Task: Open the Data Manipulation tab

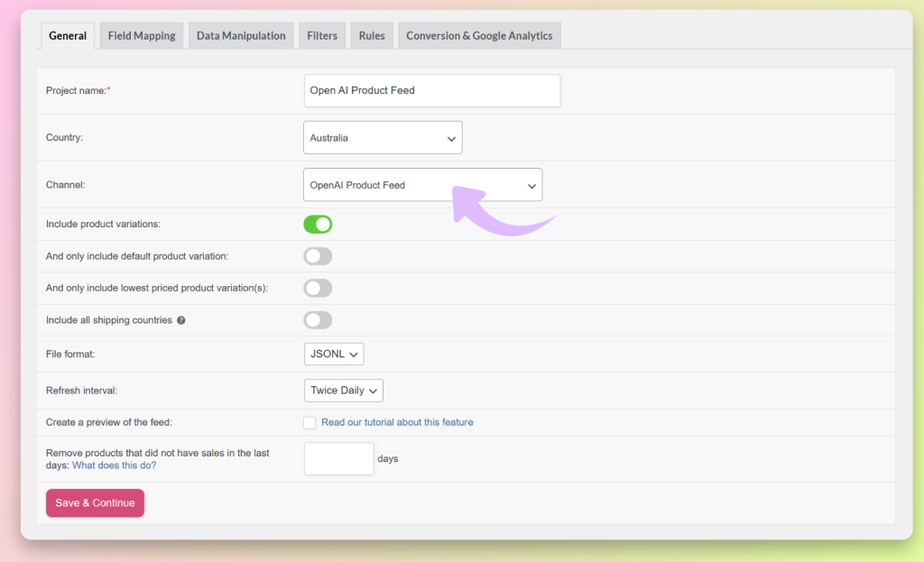Action: click(240, 35)
